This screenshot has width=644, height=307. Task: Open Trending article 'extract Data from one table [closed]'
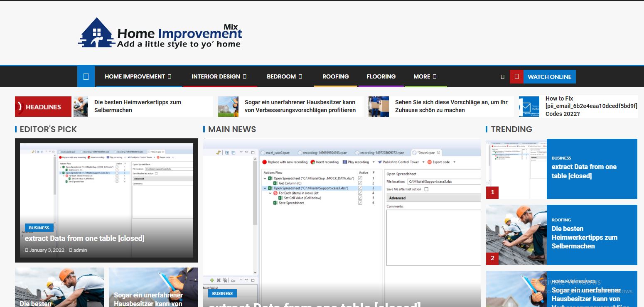[584, 171]
